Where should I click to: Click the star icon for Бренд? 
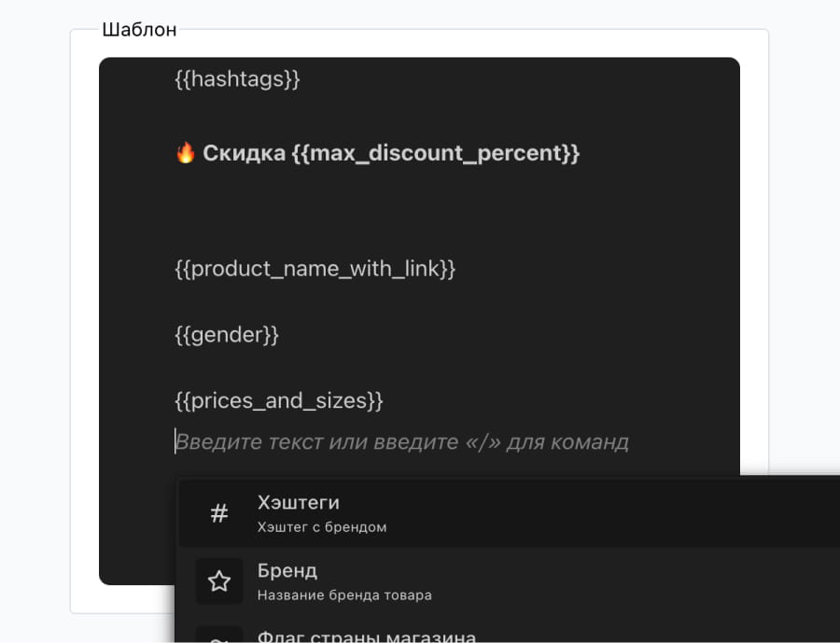click(218, 580)
